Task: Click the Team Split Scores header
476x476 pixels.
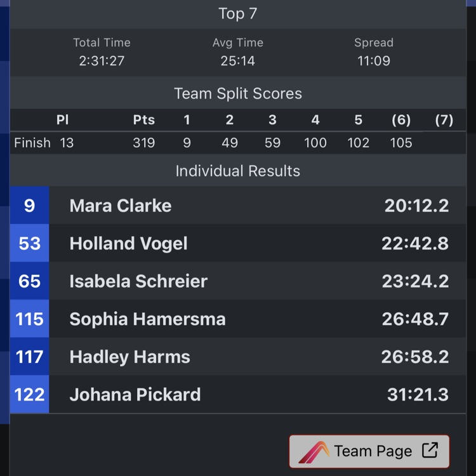Action: click(238, 94)
